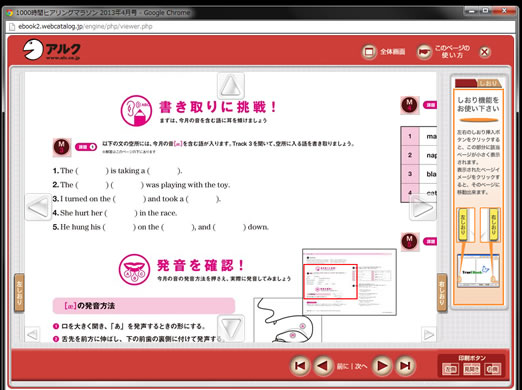
Task: Play audio icon M3 beside dictation instructions
Action: coord(61,147)
